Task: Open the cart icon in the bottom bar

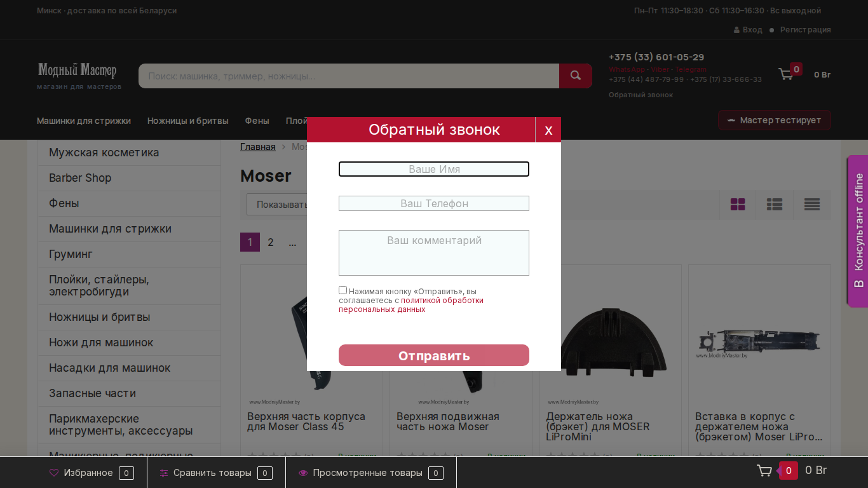Action: (x=764, y=471)
